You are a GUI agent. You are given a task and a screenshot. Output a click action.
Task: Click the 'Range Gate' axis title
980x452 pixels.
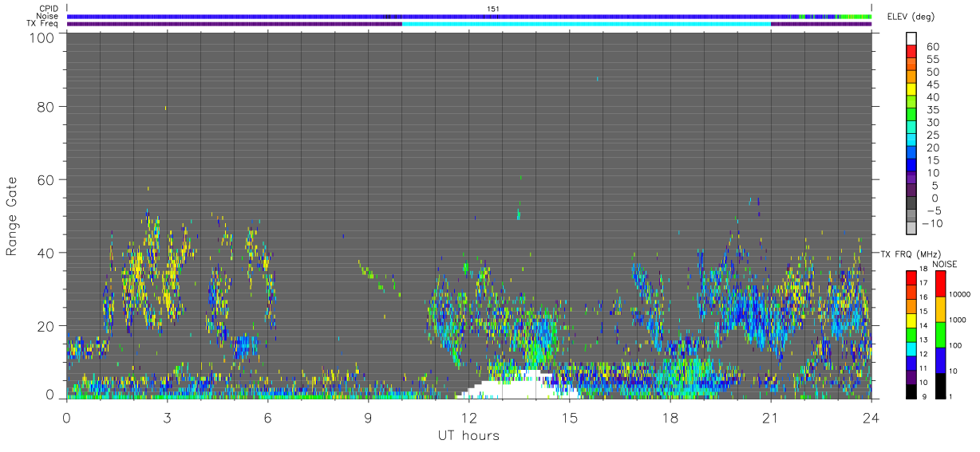(12, 216)
